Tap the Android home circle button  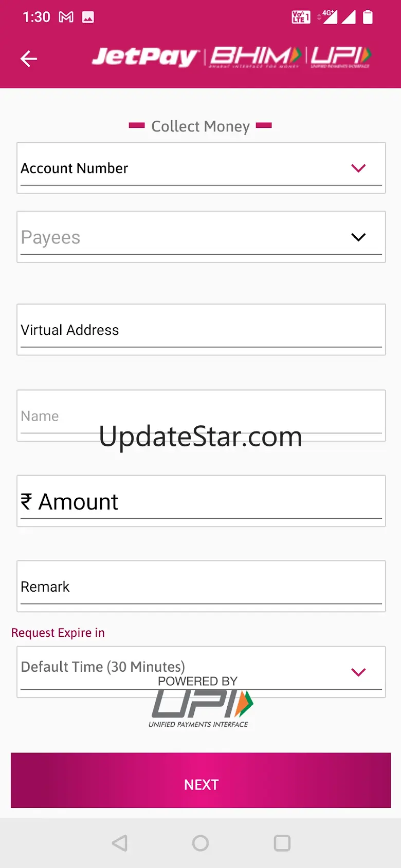pos(200,843)
